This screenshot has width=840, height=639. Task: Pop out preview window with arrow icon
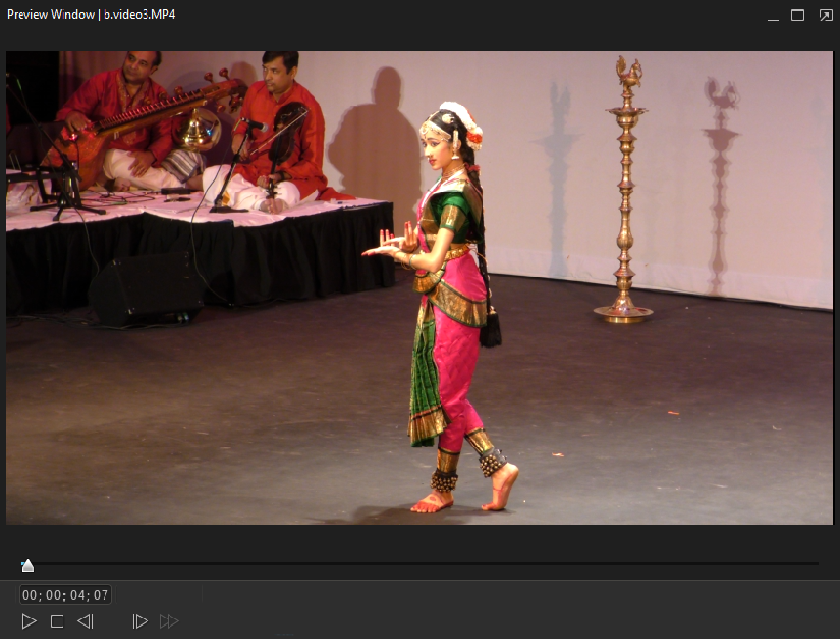click(826, 15)
